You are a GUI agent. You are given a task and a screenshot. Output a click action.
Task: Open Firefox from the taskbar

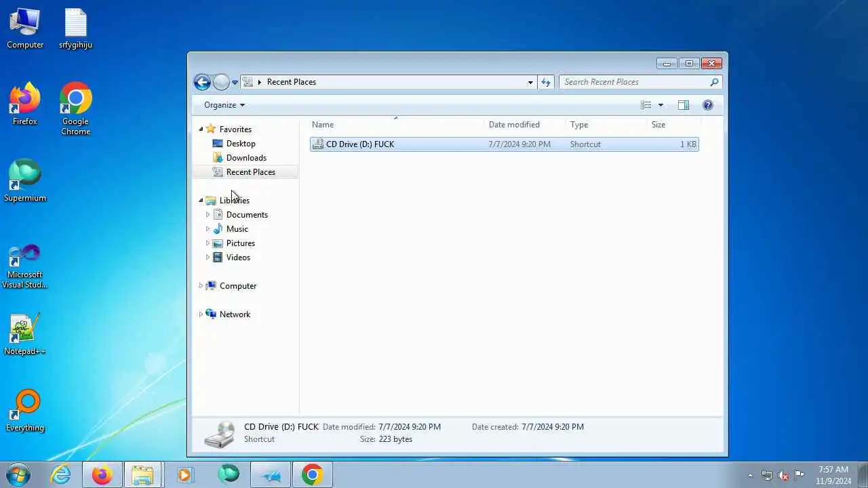coord(102,474)
